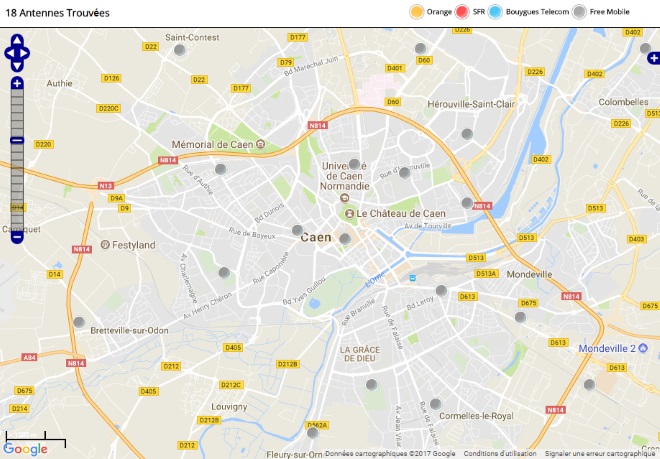Click the zoom in plus button
This screenshot has width=660, height=459.
(x=17, y=83)
